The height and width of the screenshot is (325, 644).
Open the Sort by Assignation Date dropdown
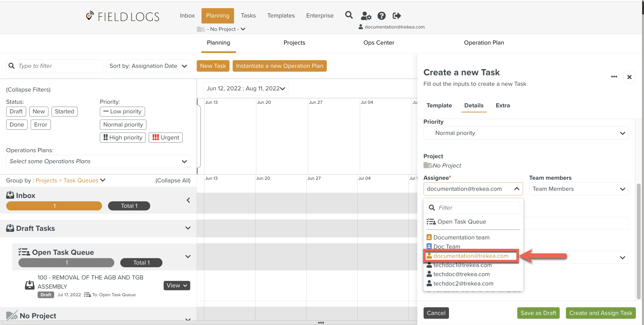pos(148,66)
